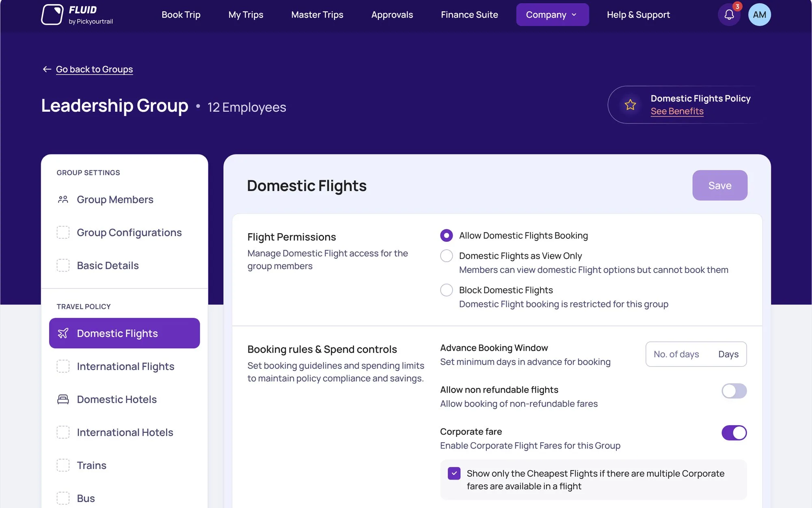The height and width of the screenshot is (508, 812).
Task: Go to My Trips
Action: coord(246,15)
